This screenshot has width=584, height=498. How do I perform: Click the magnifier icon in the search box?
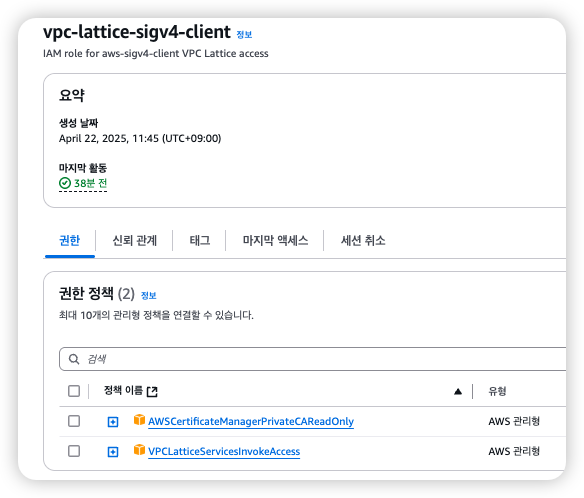tap(74, 359)
